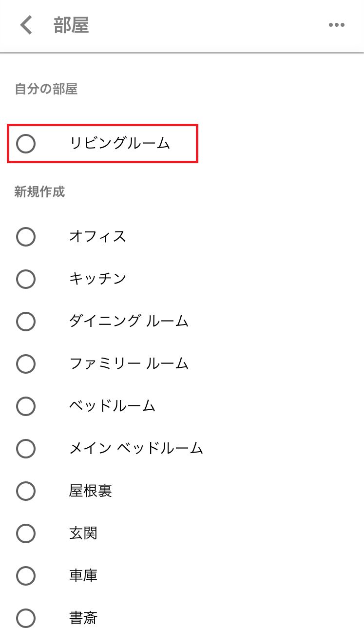Click the 部屋 page title
The image size is (364, 628).
(x=71, y=25)
